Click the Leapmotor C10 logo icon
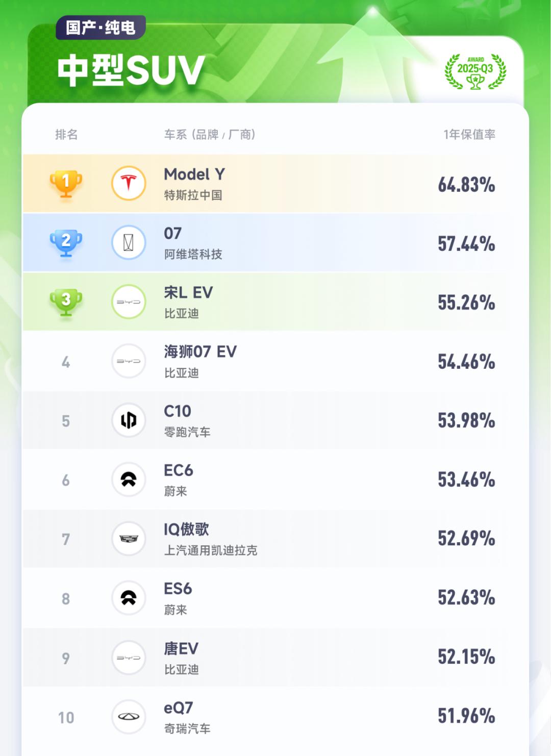The image size is (551, 756). point(129,420)
